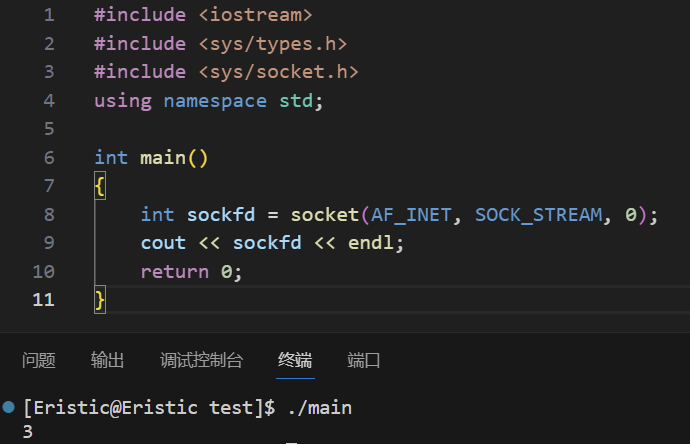Click the AF_INET constant
This screenshot has height=444, width=690.
[x=411, y=215]
